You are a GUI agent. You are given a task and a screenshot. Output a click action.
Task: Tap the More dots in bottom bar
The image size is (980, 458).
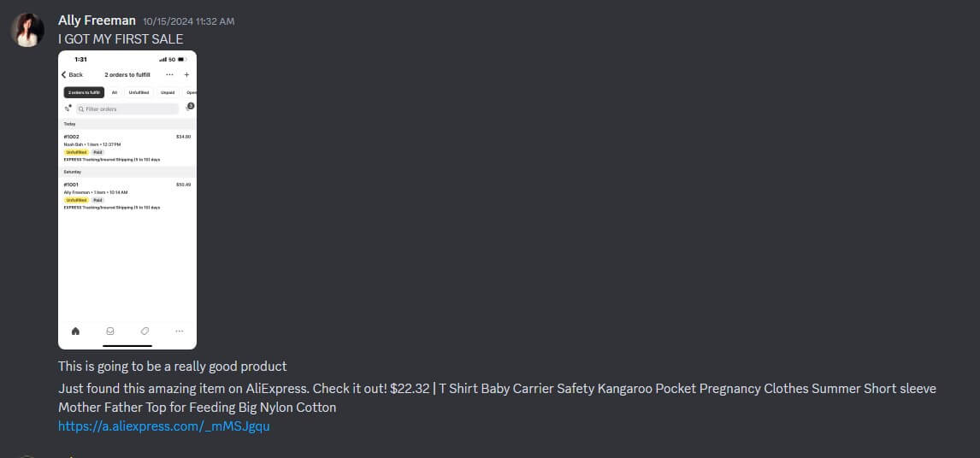(179, 331)
